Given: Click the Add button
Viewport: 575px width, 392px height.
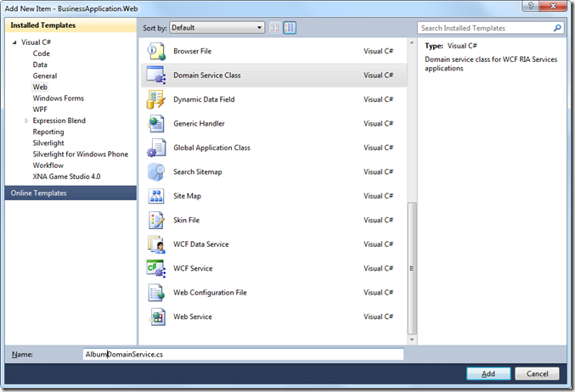Looking at the screenshot, I should (488, 373).
